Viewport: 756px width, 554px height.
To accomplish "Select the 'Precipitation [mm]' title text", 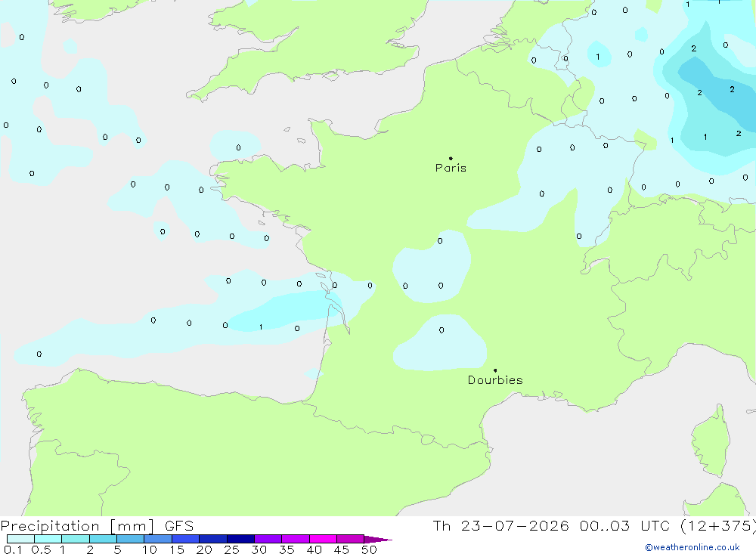I will (x=77, y=526).
